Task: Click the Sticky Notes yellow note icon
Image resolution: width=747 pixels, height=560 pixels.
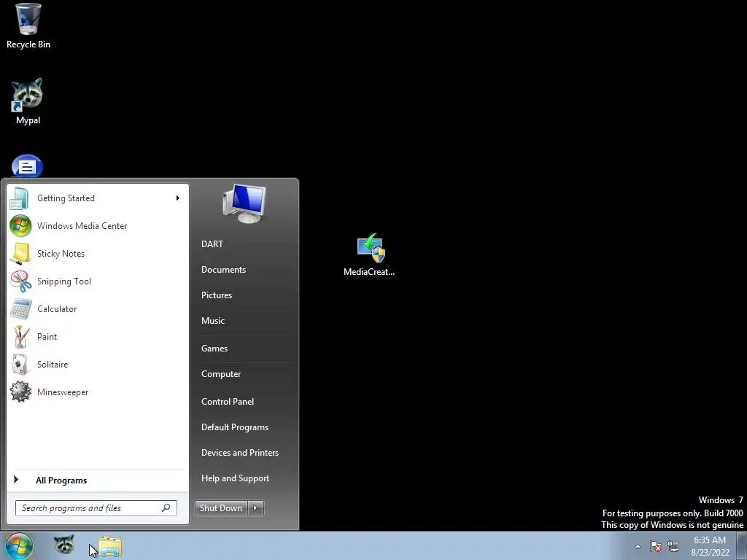Action: [x=20, y=253]
